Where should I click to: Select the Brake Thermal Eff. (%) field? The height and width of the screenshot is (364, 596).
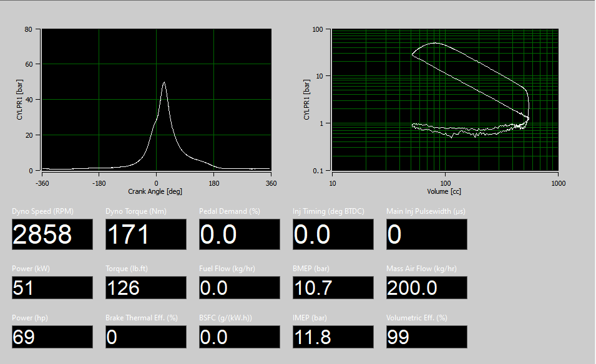[145, 337]
